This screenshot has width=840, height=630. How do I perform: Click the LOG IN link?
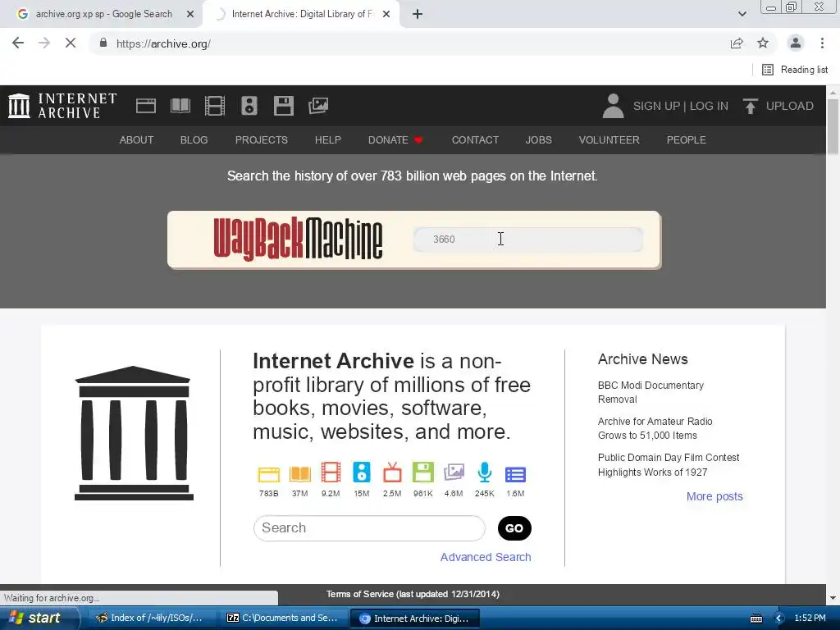[709, 106]
